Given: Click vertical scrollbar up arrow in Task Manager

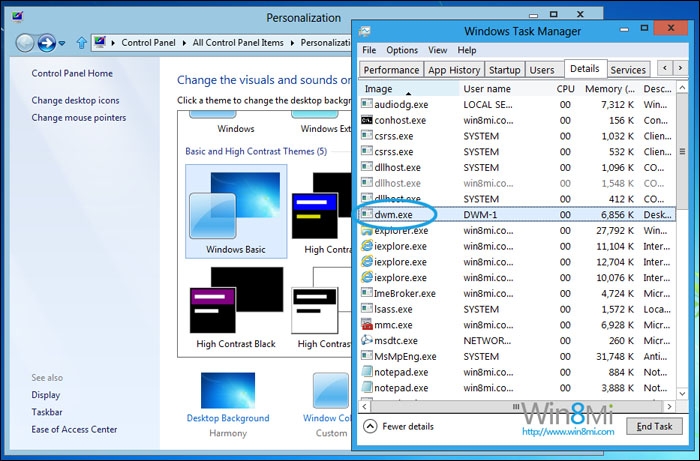Looking at the screenshot, I should tap(682, 87).
